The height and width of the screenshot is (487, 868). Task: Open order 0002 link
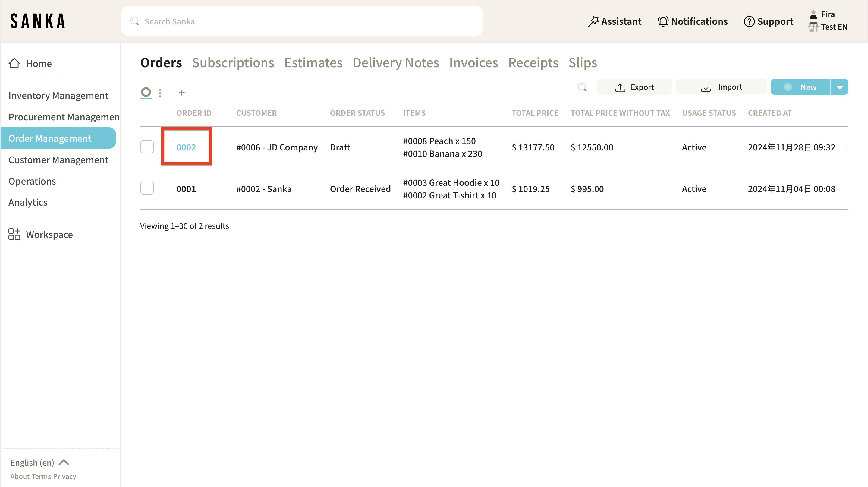(x=186, y=147)
